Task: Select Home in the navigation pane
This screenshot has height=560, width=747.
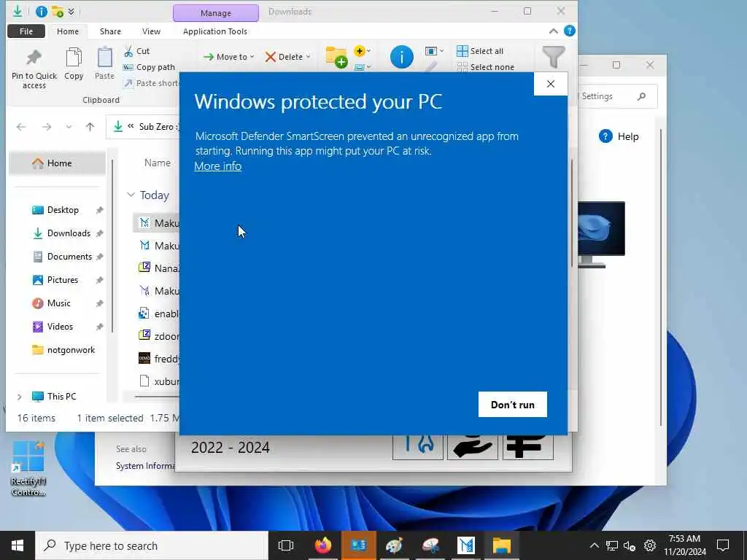Action: coord(57,163)
